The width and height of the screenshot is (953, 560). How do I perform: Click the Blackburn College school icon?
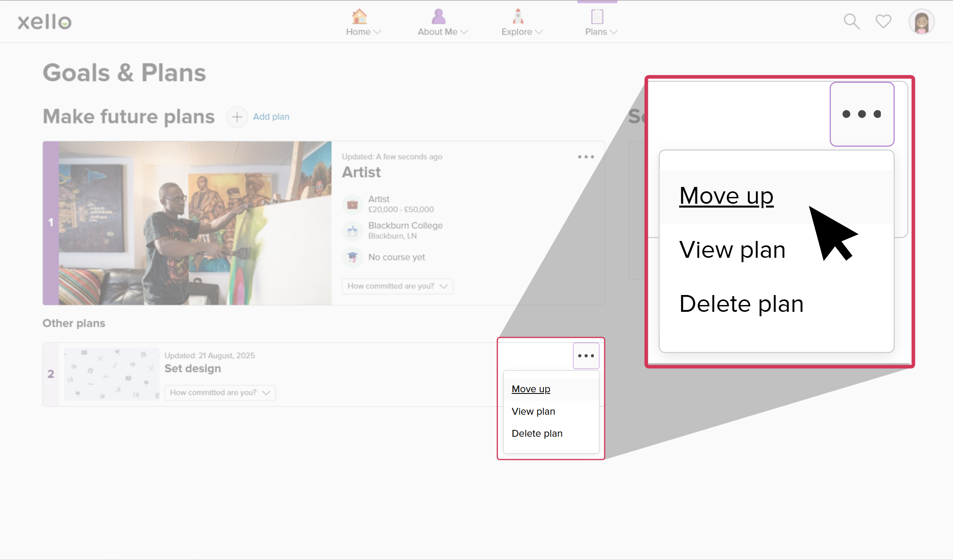(x=352, y=231)
